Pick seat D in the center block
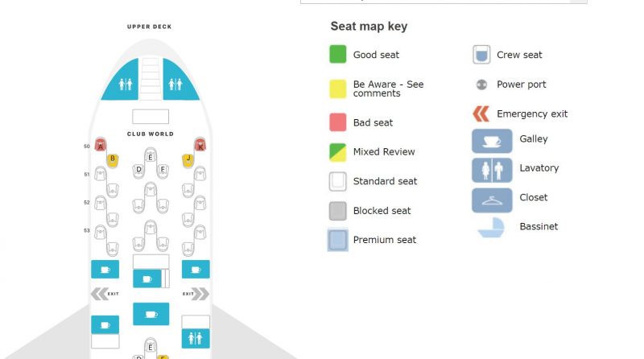644x359 pixels. click(x=138, y=171)
